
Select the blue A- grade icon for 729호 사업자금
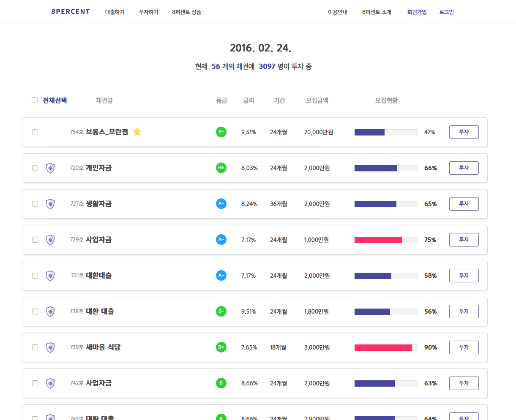[x=221, y=239]
